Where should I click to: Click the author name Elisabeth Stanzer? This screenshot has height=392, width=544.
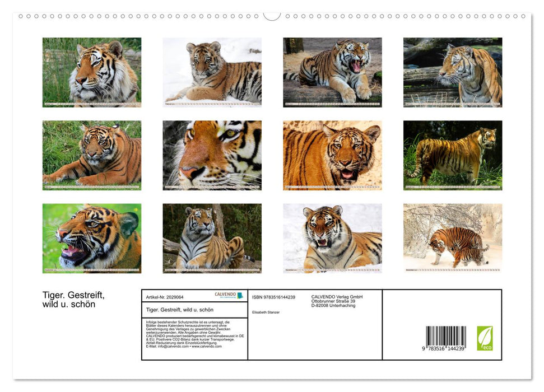[267, 312]
